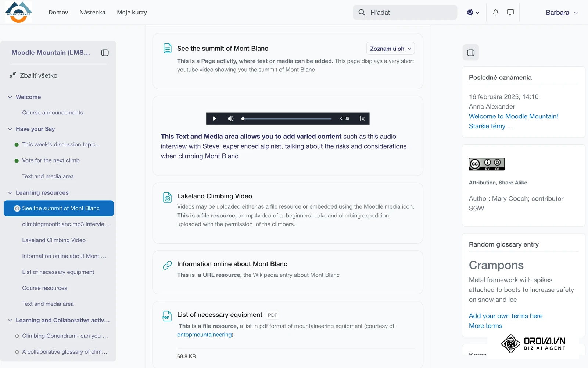Open the ontopmountaineering link
The image size is (588, 368).
pos(204,335)
